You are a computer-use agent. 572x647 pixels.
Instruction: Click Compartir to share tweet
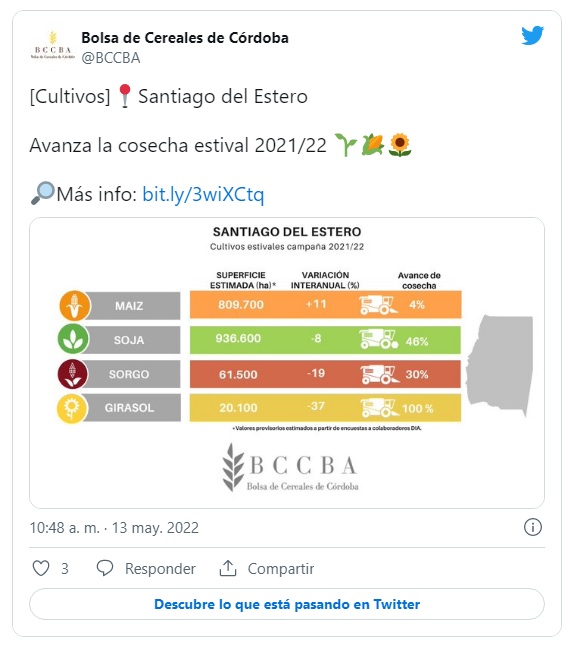[x=281, y=569]
